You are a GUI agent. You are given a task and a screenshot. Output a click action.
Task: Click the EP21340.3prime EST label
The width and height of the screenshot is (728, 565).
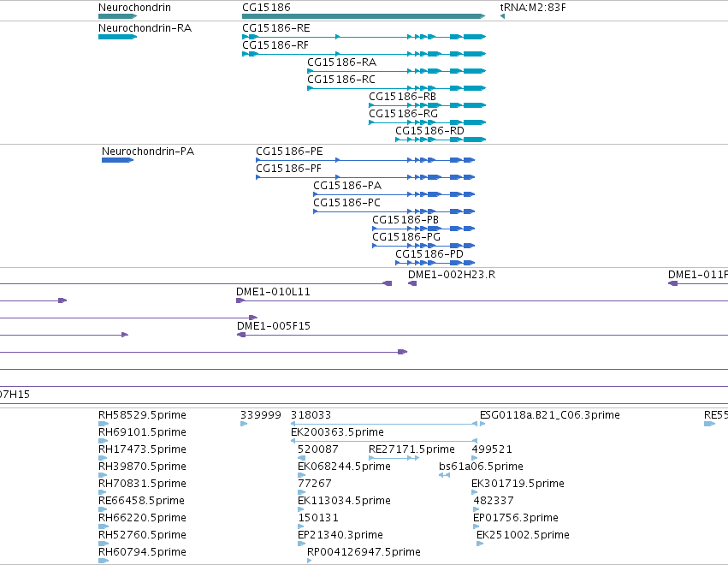340,535
